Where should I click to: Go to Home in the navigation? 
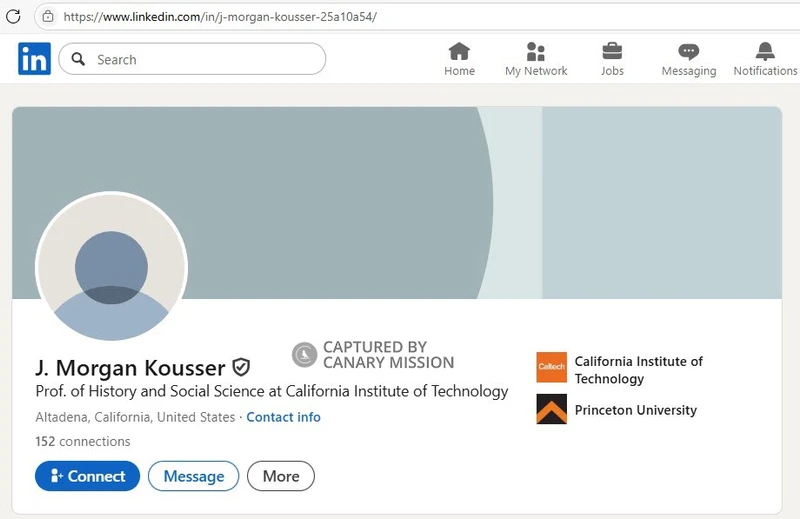point(459,59)
